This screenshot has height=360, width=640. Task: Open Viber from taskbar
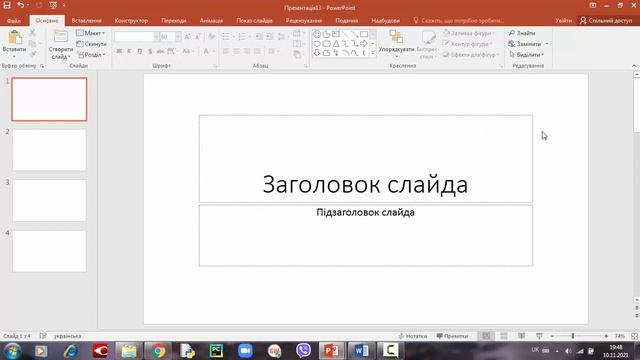tap(303, 351)
